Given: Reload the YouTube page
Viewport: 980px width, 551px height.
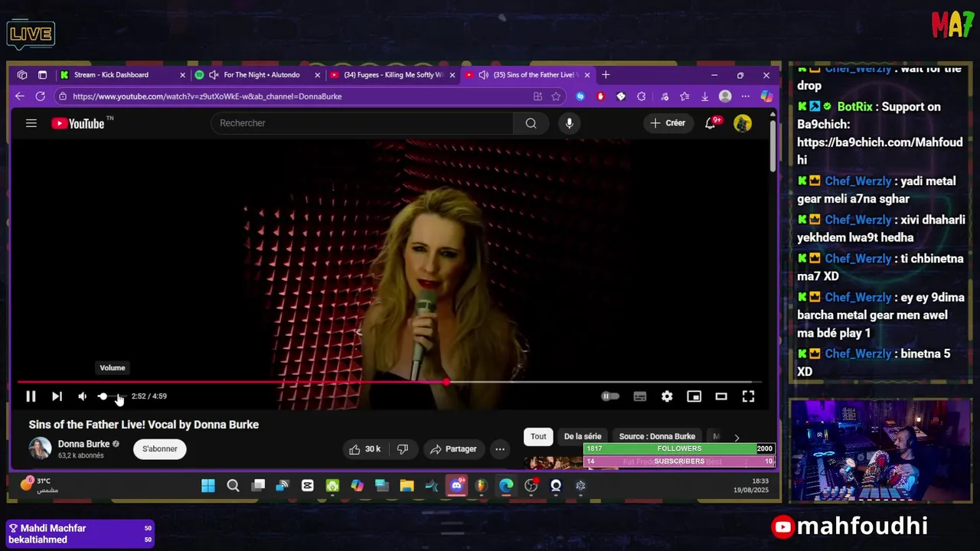Looking at the screenshot, I should [x=40, y=96].
